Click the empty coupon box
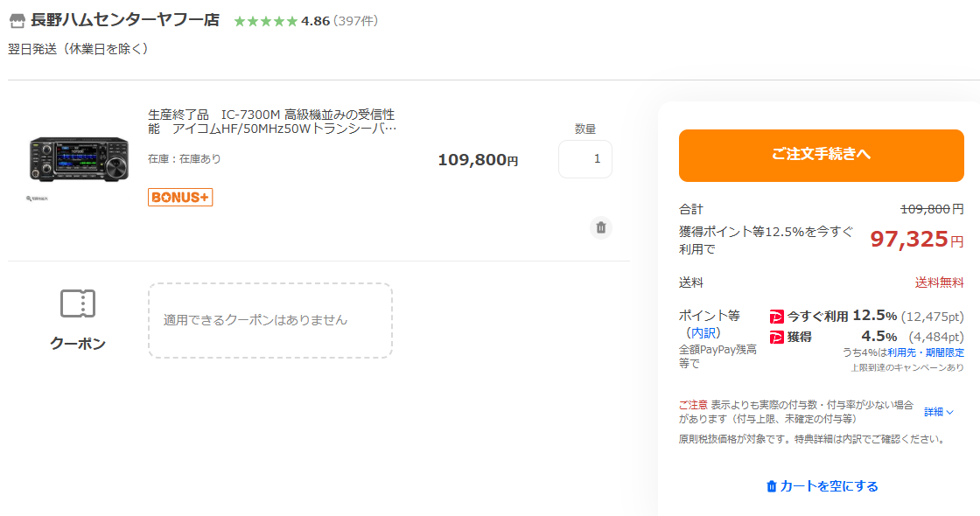The width and height of the screenshot is (980, 516). pyautogui.click(x=269, y=320)
